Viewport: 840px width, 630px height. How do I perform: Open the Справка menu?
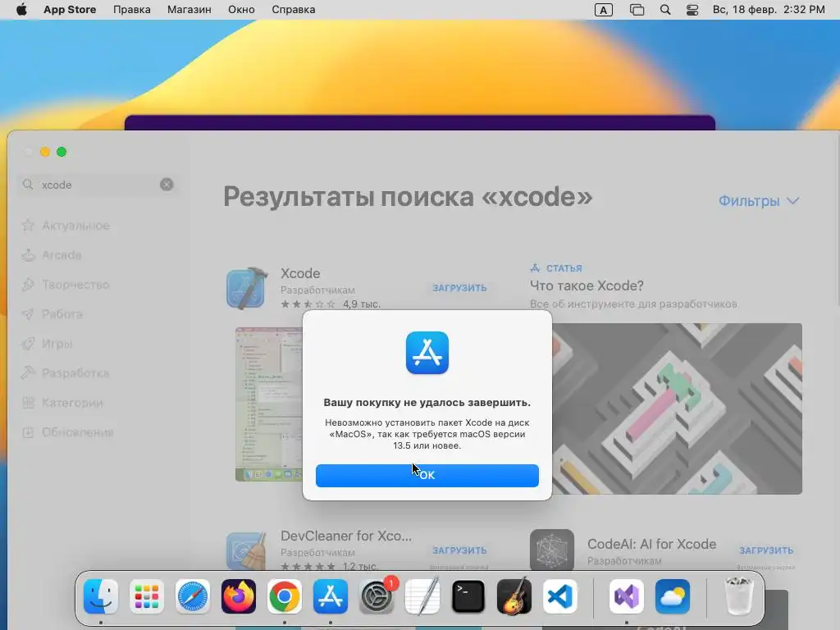[x=293, y=10]
